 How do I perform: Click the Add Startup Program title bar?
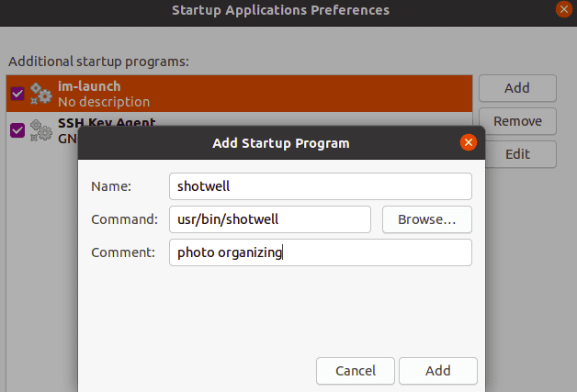pos(280,143)
